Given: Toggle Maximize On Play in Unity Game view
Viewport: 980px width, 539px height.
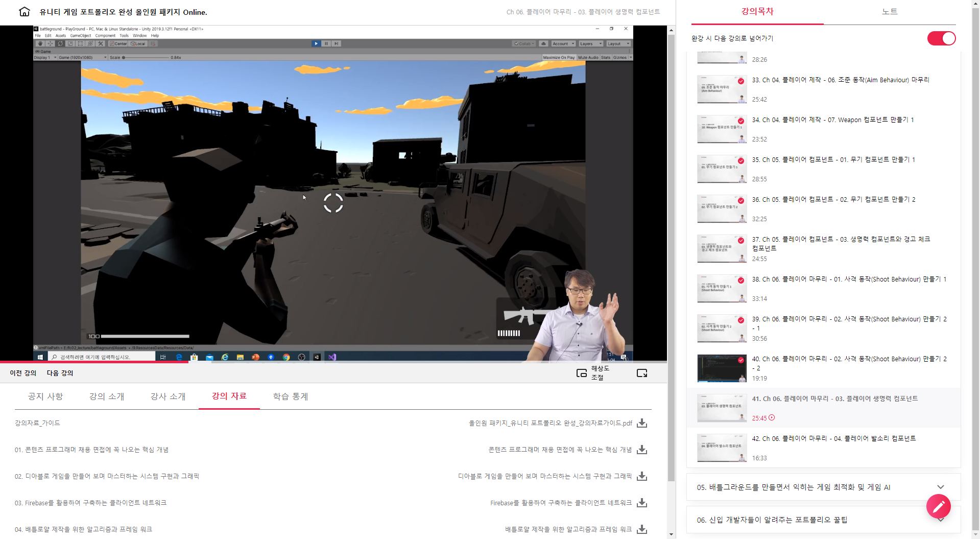Looking at the screenshot, I should click(559, 57).
